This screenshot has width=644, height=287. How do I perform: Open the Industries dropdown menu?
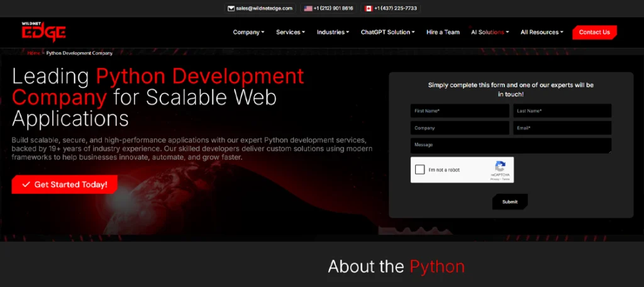tap(333, 32)
